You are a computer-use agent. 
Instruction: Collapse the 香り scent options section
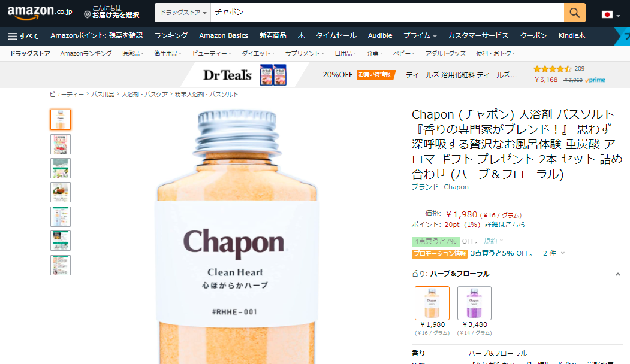click(617, 275)
